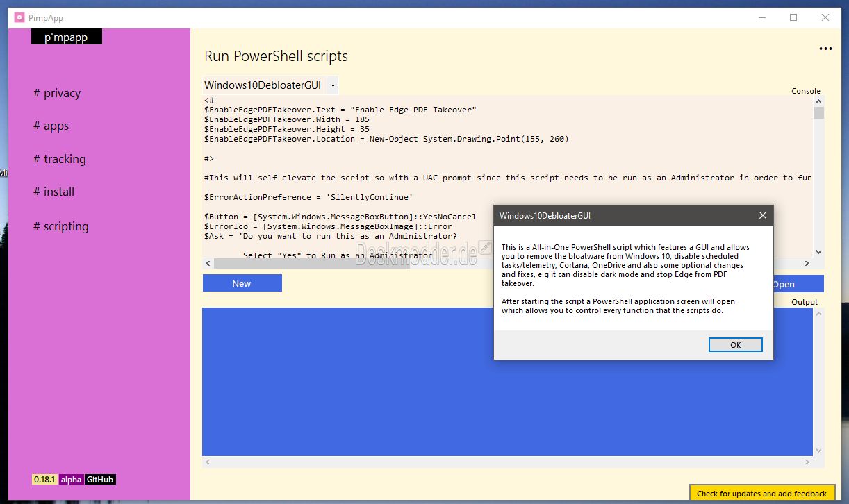Expand the Windows10DebloaterGUI script dropdown

pyautogui.click(x=333, y=85)
